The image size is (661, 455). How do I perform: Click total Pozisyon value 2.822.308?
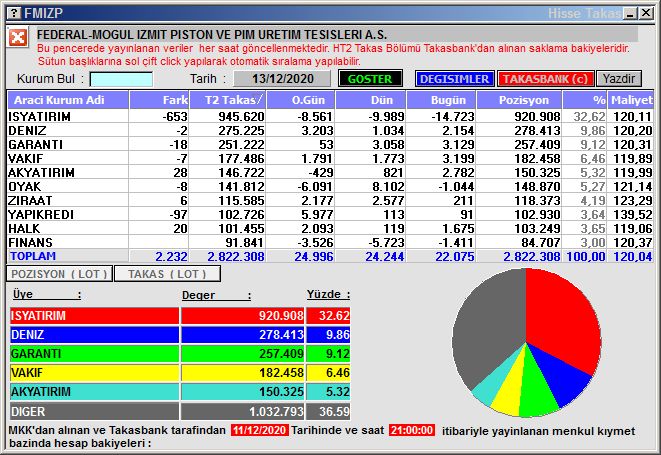coord(532,256)
